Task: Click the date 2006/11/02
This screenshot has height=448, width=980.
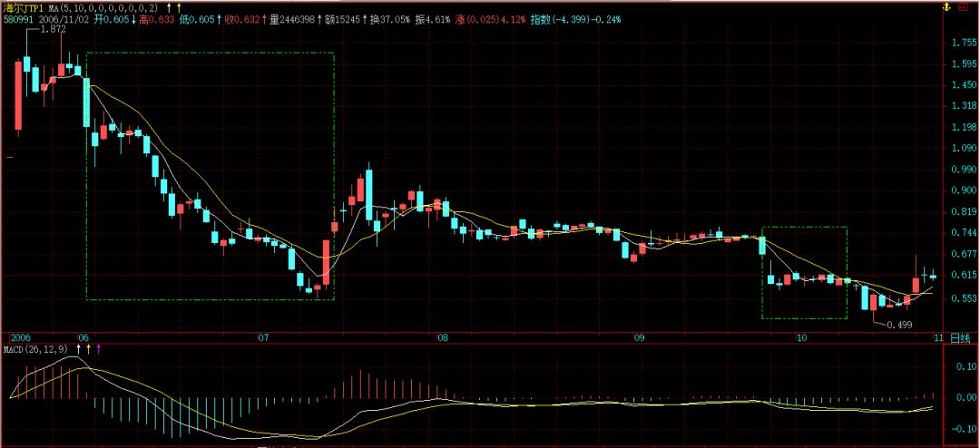Action: coord(64,20)
